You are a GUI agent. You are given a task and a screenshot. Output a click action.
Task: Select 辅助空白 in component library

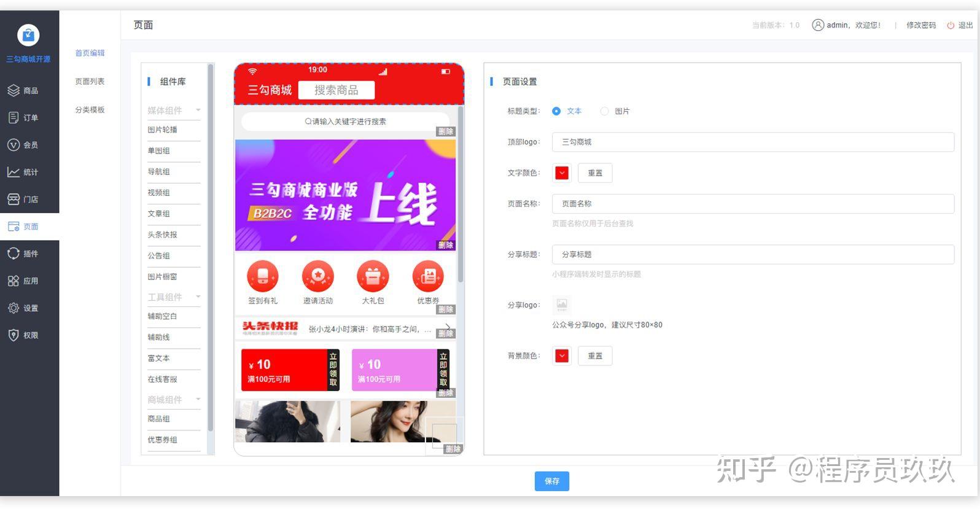coord(174,316)
